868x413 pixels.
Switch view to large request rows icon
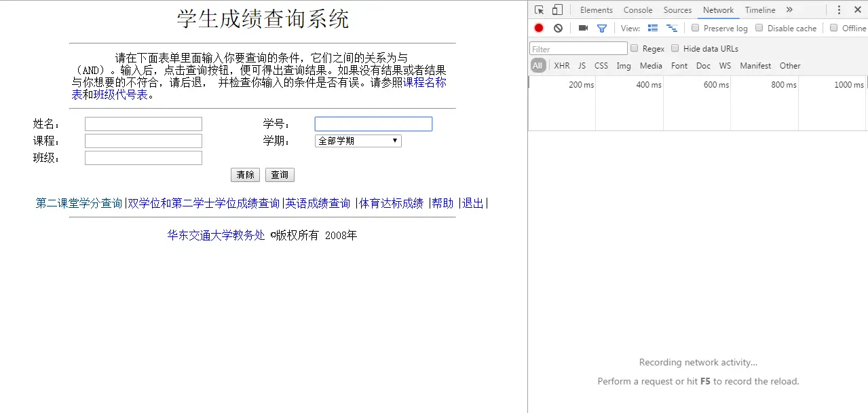(653, 28)
